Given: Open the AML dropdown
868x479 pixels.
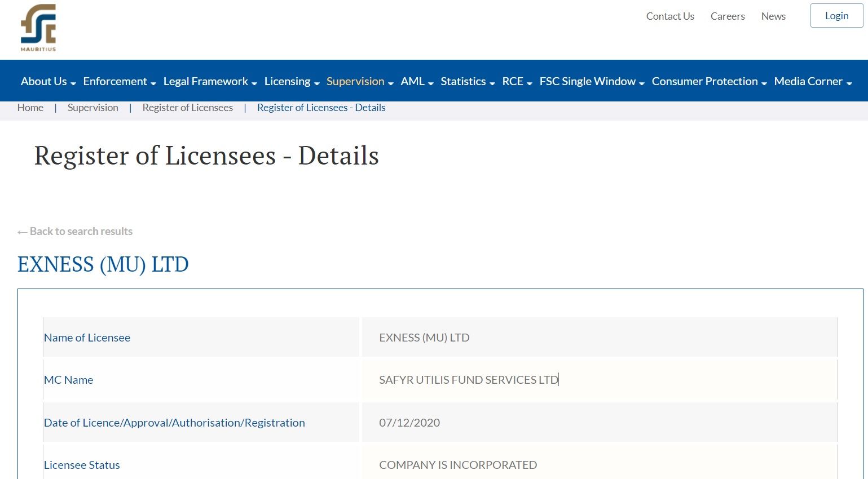Looking at the screenshot, I should (x=417, y=81).
